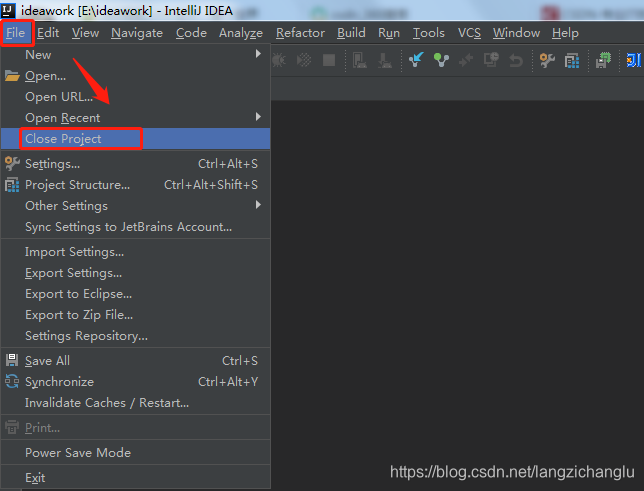Open the Refactor menu
The height and width of the screenshot is (491, 644).
[300, 33]
